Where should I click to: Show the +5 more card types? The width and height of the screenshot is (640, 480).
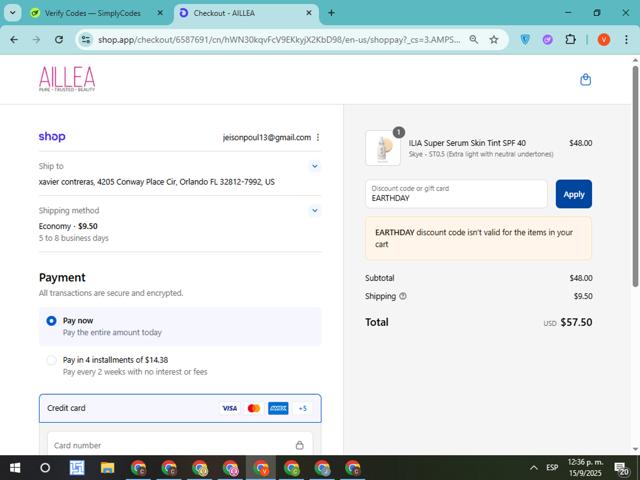click(302, 408)
